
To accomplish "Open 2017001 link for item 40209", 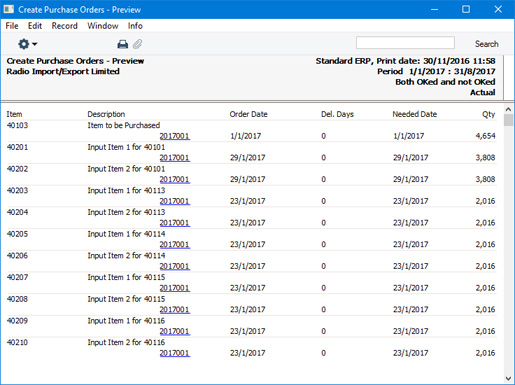I will pyautogui.click(x=175, y=331).
